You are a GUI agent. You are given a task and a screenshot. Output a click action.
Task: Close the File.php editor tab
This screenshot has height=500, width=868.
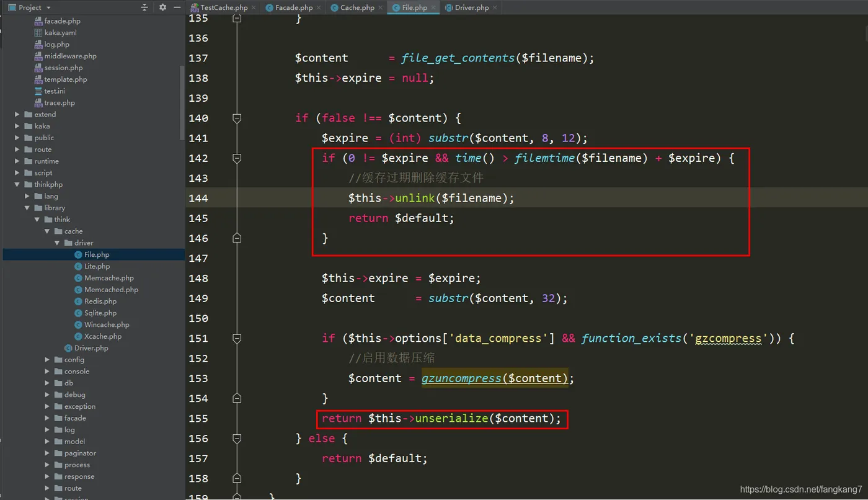[x=433, y=7]
